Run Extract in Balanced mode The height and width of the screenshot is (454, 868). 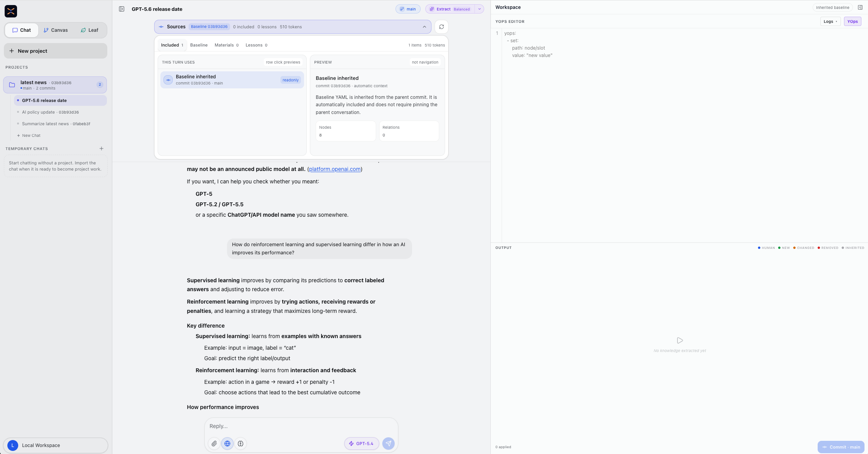pyautogui.click(x=450, y=9)
